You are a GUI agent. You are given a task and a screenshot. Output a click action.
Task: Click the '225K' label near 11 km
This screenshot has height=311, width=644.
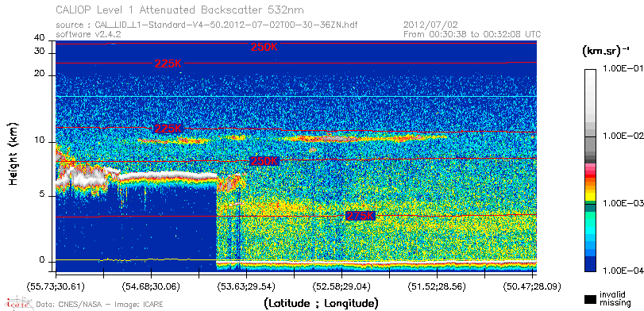coord(168,129)
